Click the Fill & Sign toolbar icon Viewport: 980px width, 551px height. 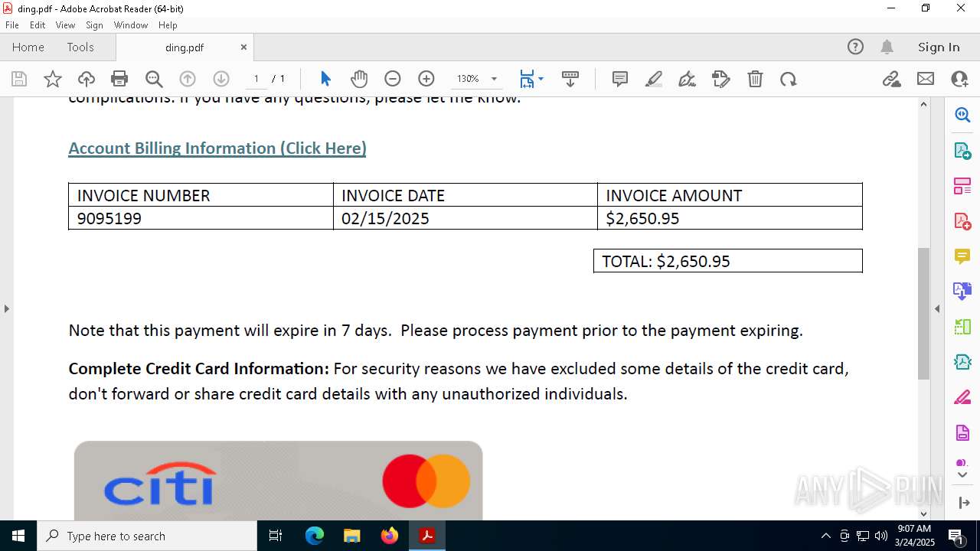click(721, 79)
